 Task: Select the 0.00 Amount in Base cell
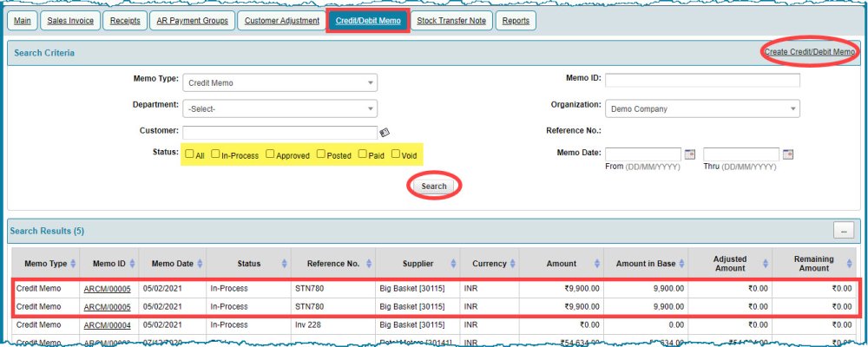(646, 324)
